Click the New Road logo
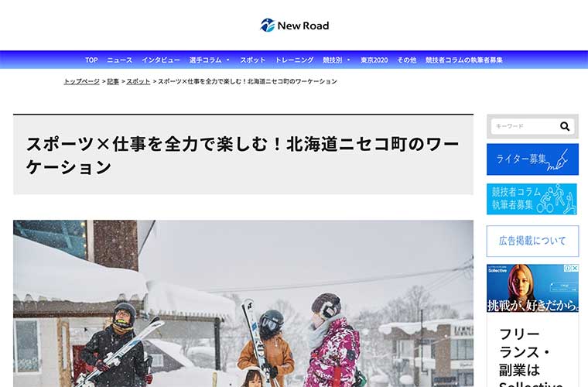This screenshot has width=588, height=387. 294,26
